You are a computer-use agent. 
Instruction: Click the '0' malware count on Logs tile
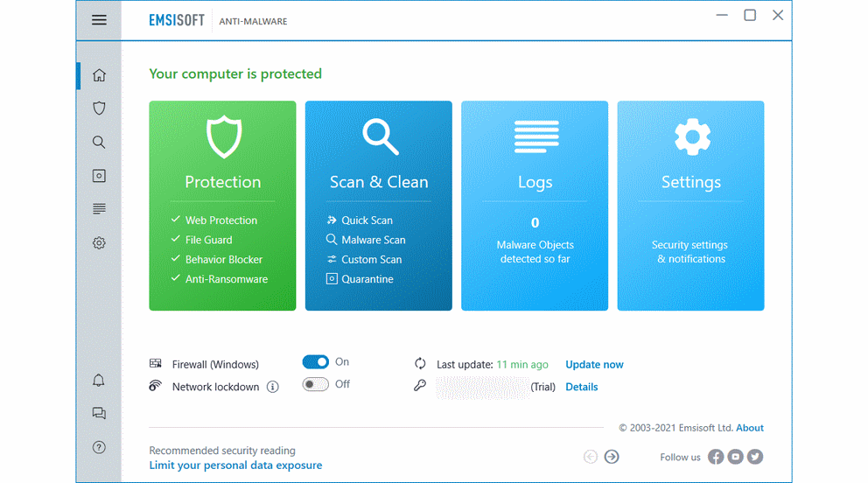click(535, 223)
